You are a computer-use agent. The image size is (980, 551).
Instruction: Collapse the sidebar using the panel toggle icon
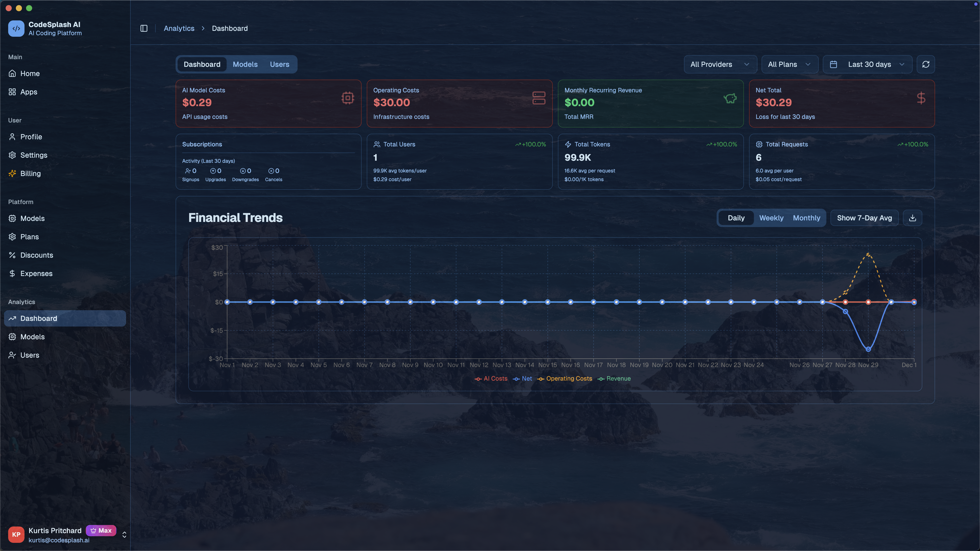coord(144,28)
